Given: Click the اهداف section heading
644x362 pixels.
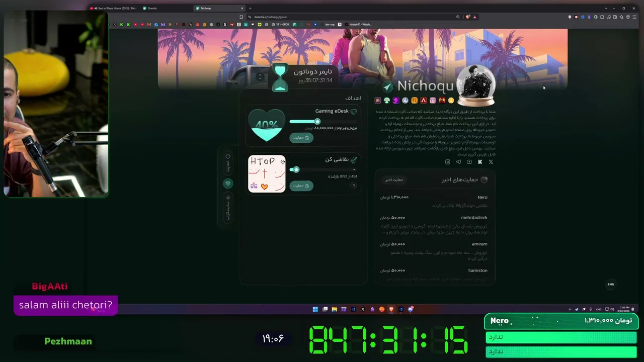Looking at the screenshot, I should coord(353,98).
